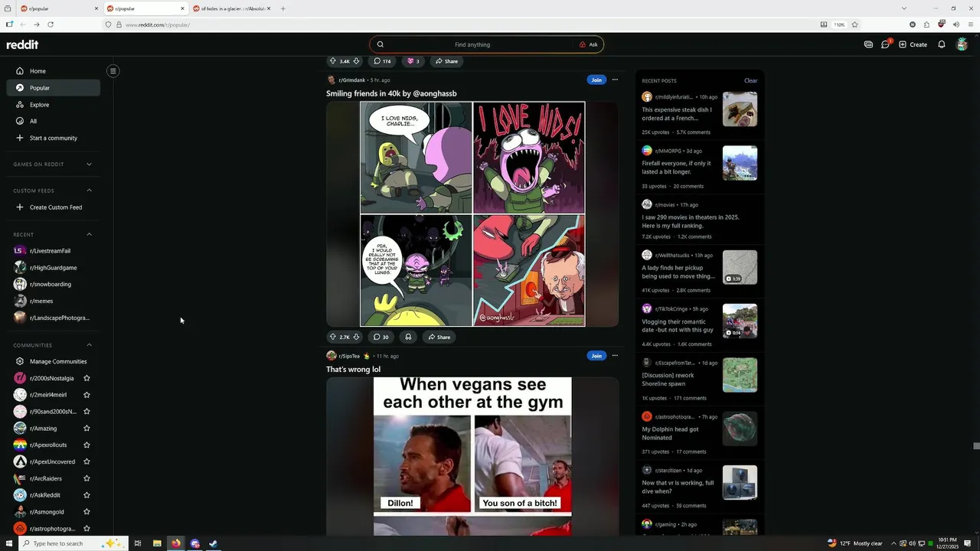Viewport: 980px width, 551px height.
Task: Click Create Custom Feed
Action: (x=53, y=207)
